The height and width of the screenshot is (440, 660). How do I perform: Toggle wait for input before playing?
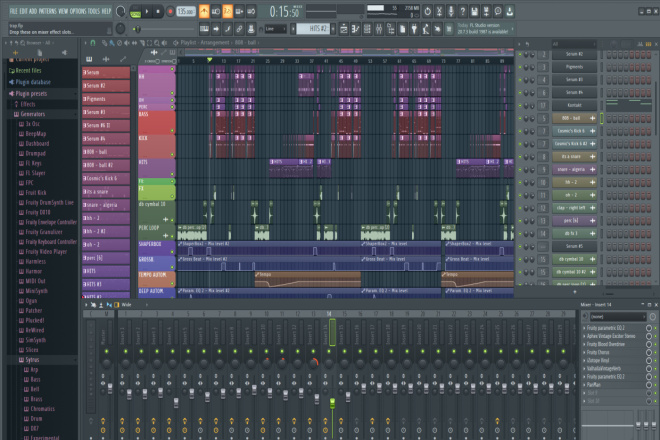(x=216, y=12)
